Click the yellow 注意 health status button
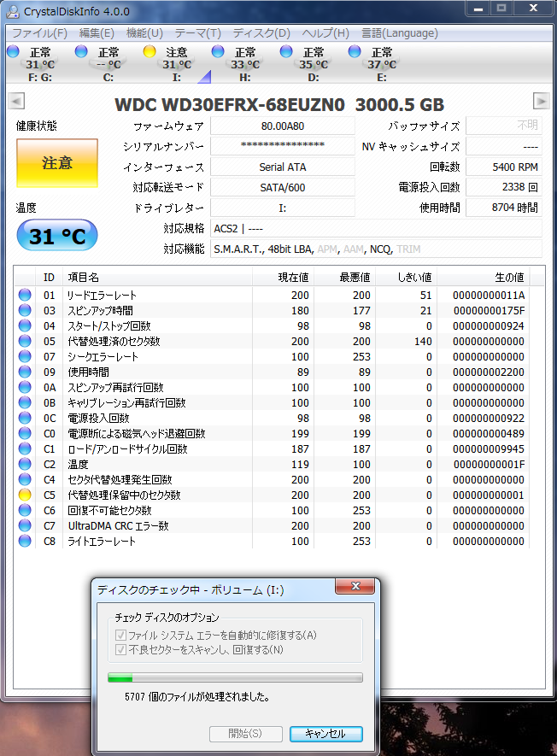This screenshot has width=557, height=756. point(57,163)
